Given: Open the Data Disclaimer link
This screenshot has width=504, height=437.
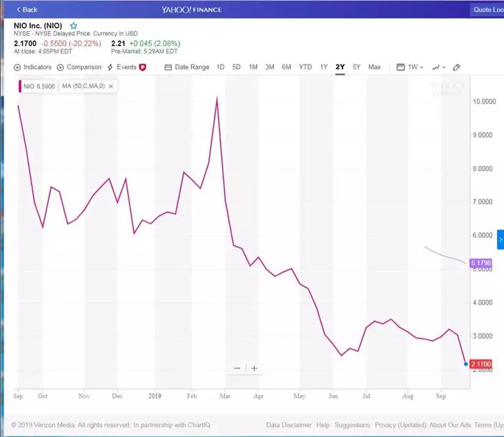Looking at the screenshot, I should [288, 425].
